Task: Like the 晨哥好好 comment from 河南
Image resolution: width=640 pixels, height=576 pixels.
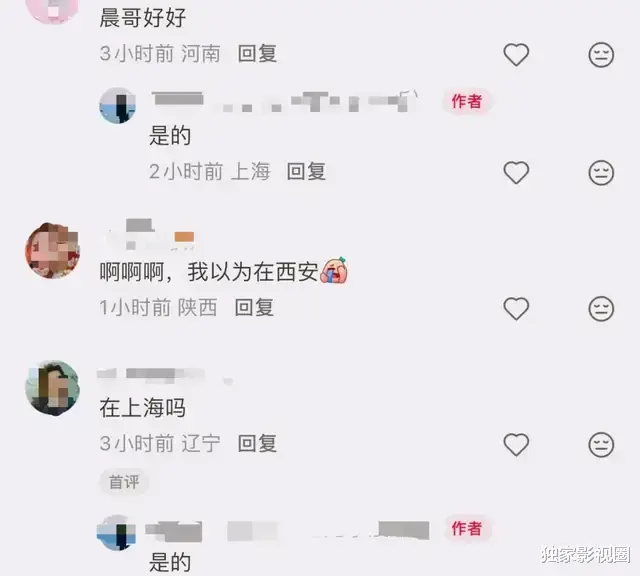Action: [x=516, y=54]
